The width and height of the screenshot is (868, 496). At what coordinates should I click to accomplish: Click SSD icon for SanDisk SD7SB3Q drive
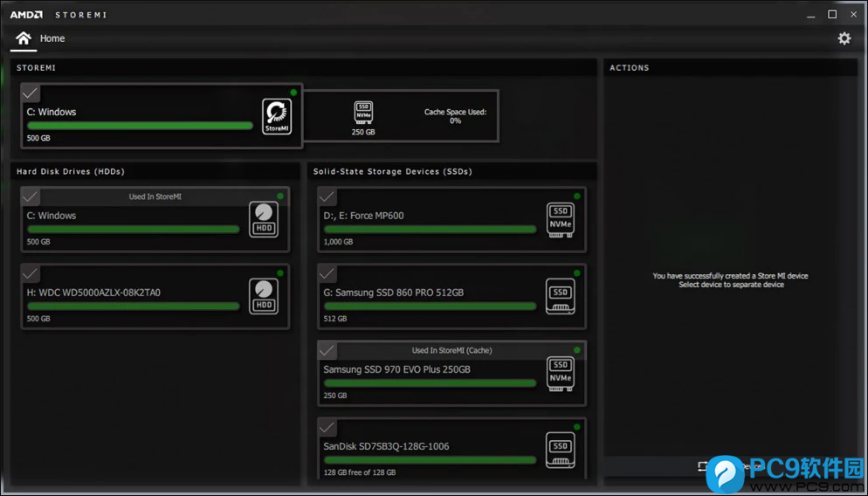point(561,451)
